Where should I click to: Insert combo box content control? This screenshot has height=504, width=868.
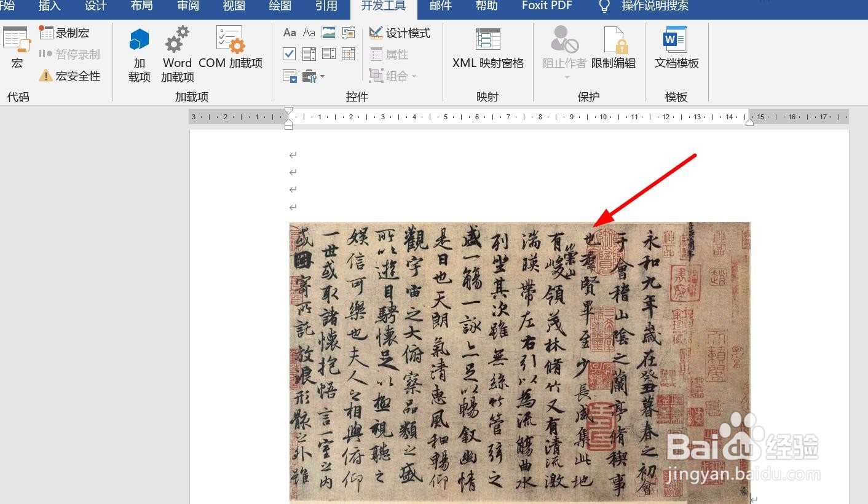coord(309,54)
